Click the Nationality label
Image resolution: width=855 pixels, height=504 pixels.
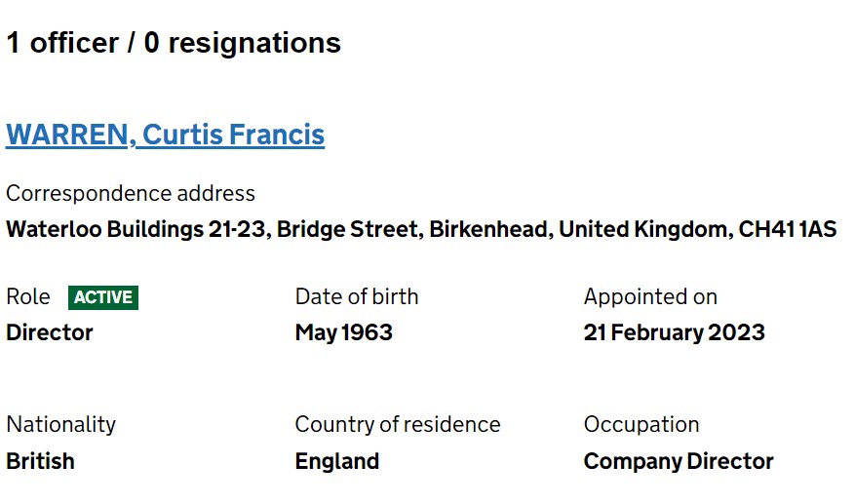pos(61,425)
